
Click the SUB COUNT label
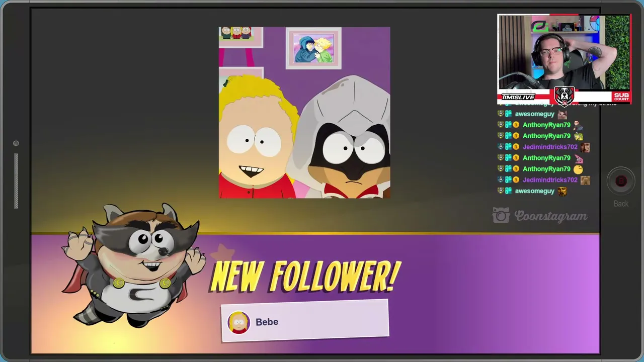(x=621, y=97)
